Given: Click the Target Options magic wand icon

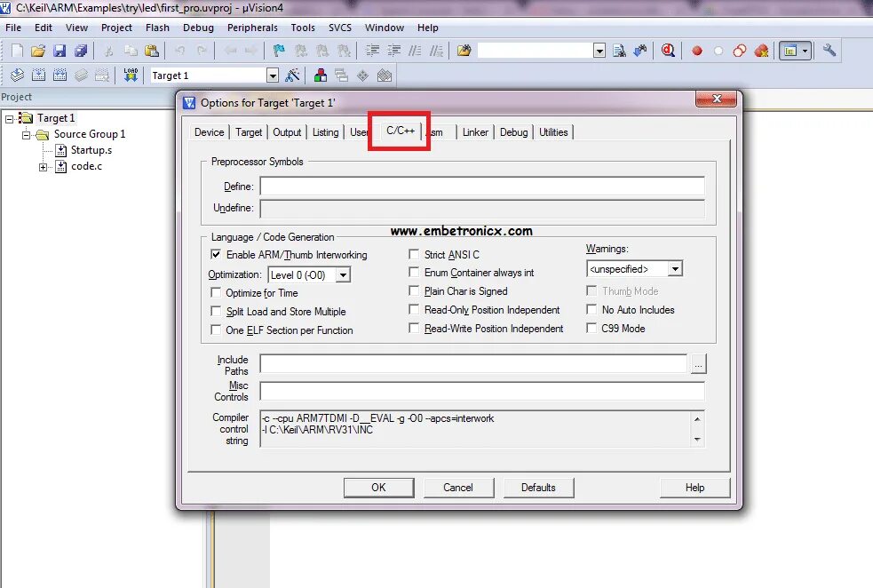Looking at the screenshot, I should pyautogui.click(x=292, y=75).
